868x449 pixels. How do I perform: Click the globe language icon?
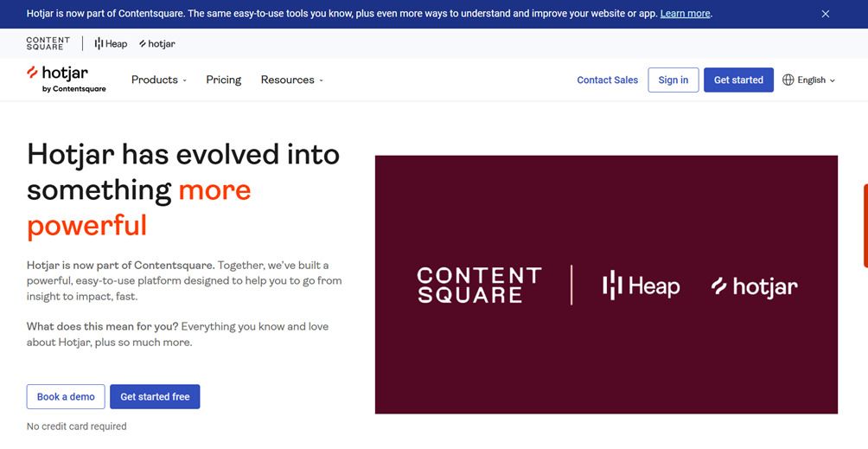788,80
